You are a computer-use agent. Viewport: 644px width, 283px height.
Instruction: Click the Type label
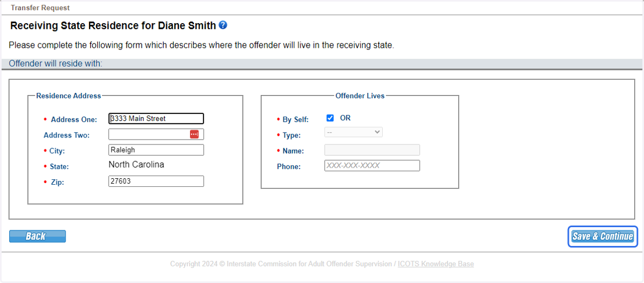coord(292,135)
